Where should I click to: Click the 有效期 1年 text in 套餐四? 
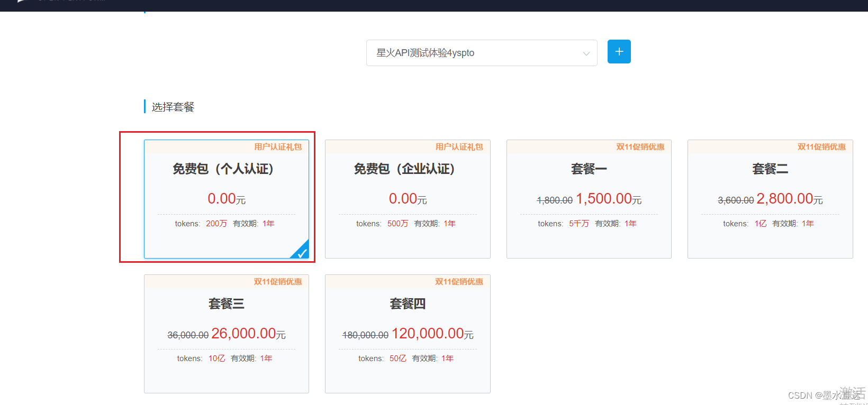point(433,358)
